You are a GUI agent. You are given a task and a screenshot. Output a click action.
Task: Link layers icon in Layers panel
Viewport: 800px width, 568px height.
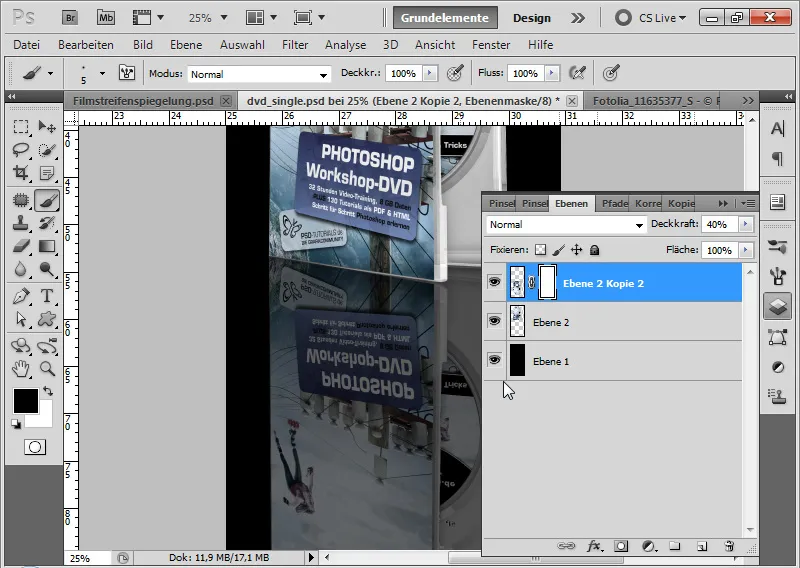(566, 546)
